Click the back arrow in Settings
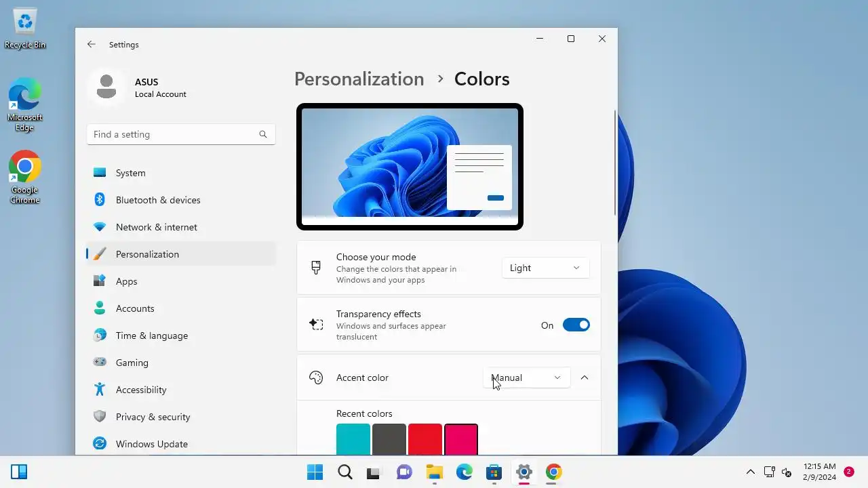868x488 pixels. pyautogui.click(x=92, y=44)
